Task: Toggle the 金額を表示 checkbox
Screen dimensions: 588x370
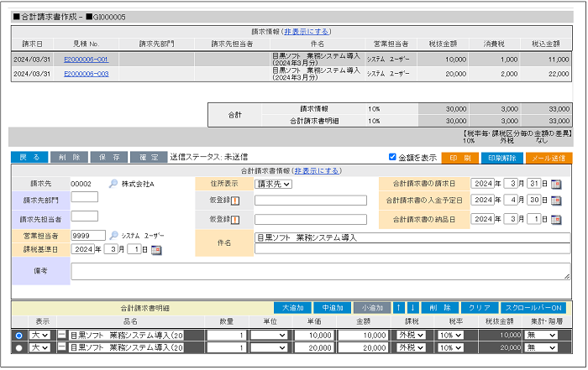Action: [393, 157]
